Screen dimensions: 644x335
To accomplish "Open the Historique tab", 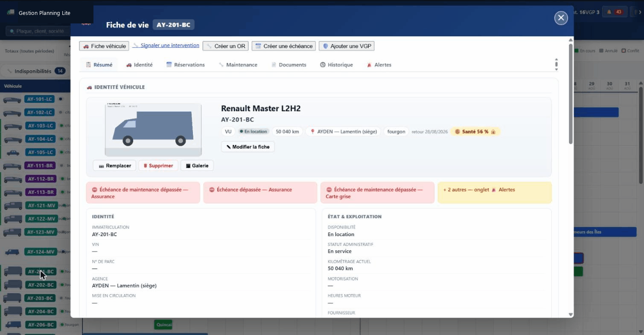I will click(336, 65).
